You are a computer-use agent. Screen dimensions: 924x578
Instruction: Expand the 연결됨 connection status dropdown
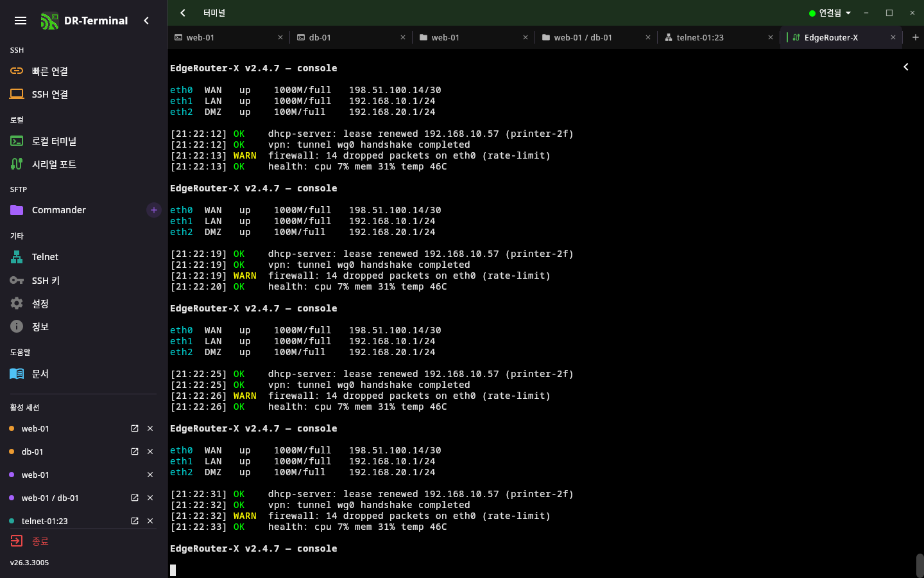click(x=830, y=13)
